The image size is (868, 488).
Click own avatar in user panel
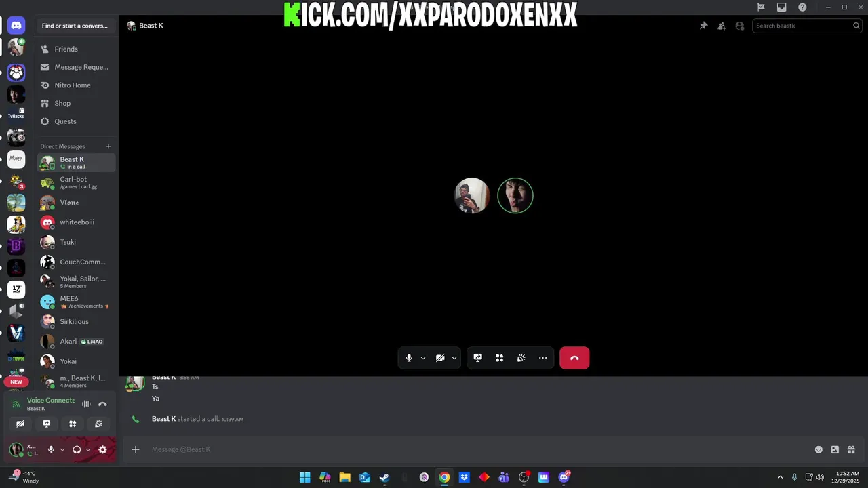16,449
